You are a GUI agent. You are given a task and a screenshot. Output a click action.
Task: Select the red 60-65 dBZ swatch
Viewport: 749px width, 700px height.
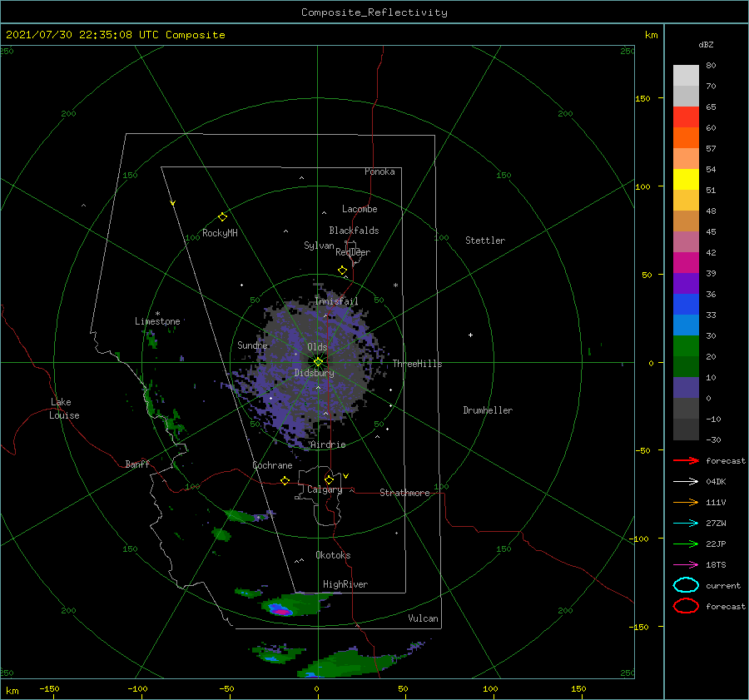[686, 117]
